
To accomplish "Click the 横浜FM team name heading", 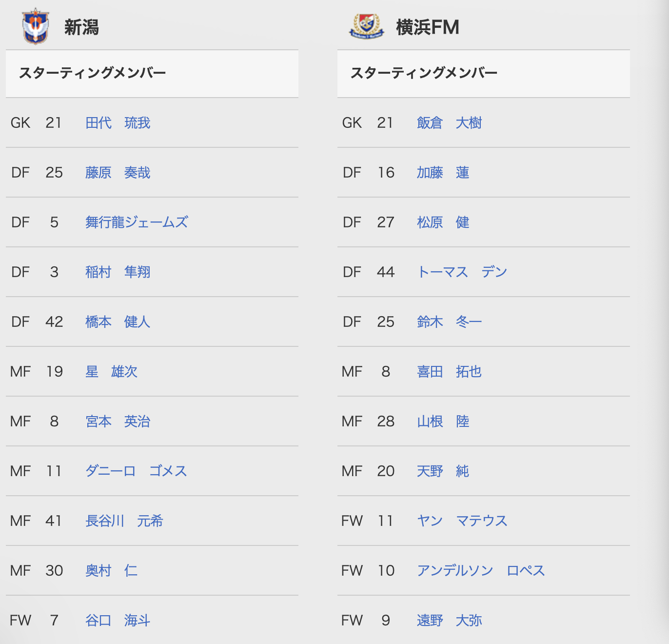I will point(428,27).
